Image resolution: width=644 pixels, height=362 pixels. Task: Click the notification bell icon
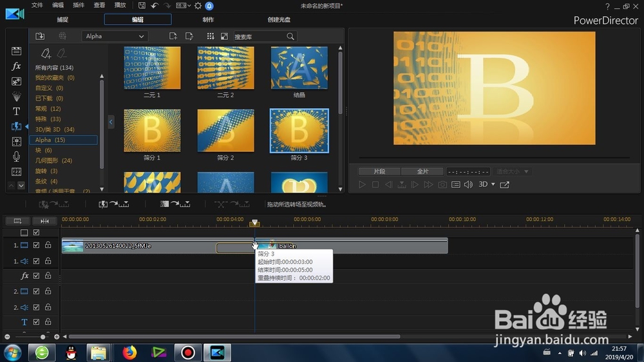pos(209,6)
